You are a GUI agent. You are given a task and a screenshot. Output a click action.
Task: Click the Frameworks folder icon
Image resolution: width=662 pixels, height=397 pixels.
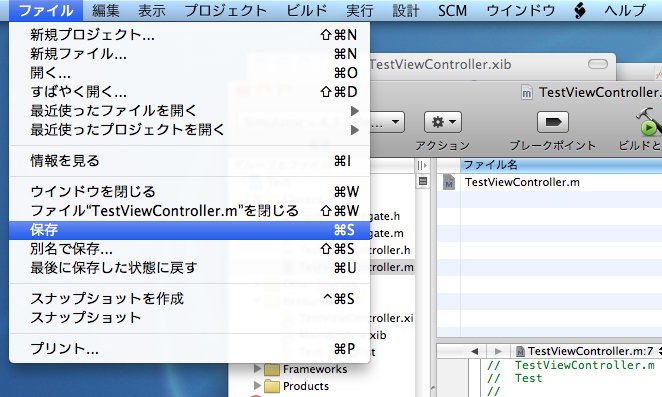[x=272, y=370]
